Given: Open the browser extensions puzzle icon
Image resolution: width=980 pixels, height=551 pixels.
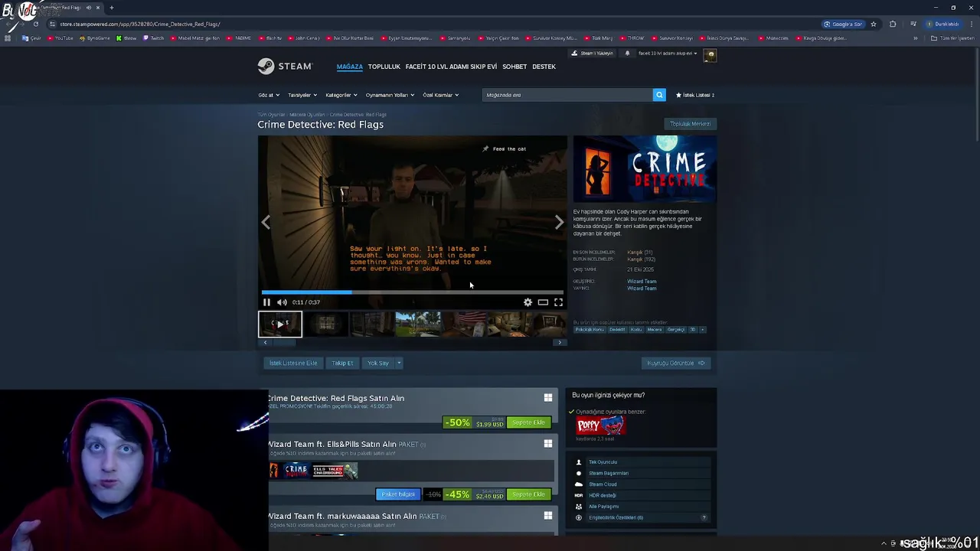Looking at the screenshot, I should click(x=893, y=24).
